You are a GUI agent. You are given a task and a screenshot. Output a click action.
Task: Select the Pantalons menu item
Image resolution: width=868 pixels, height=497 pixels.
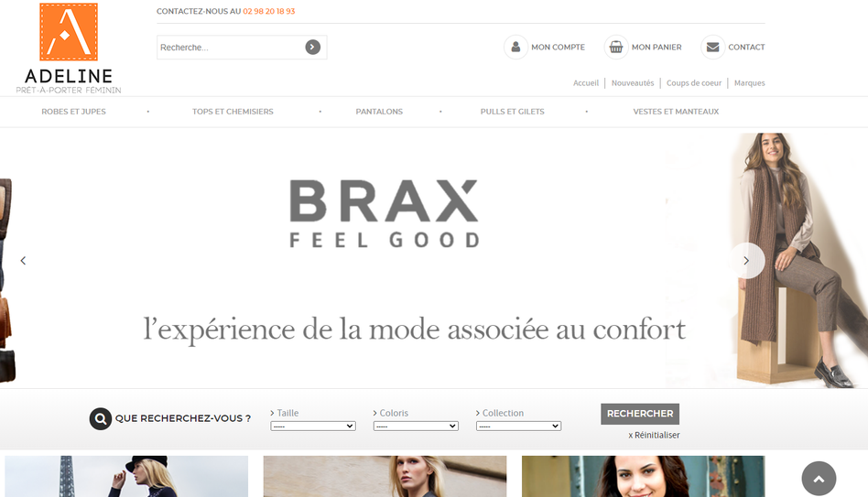point(379,112)
